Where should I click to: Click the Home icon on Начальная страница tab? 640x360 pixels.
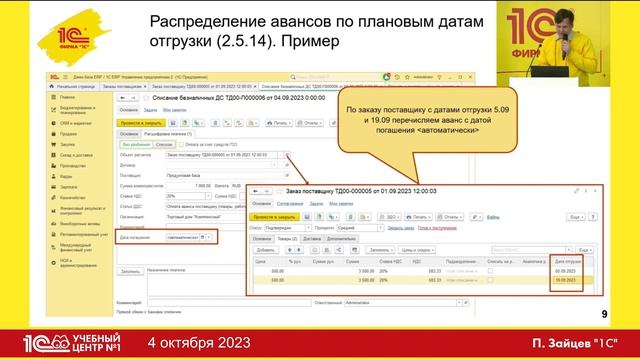(x=51, y=87)
